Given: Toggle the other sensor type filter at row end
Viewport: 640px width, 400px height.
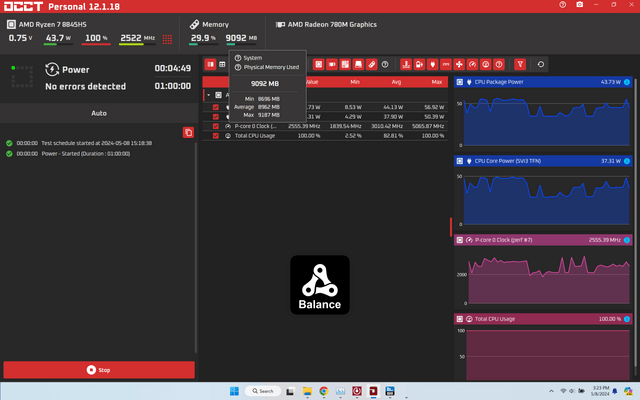Looking at the screenshot, I should click(499, 64).
